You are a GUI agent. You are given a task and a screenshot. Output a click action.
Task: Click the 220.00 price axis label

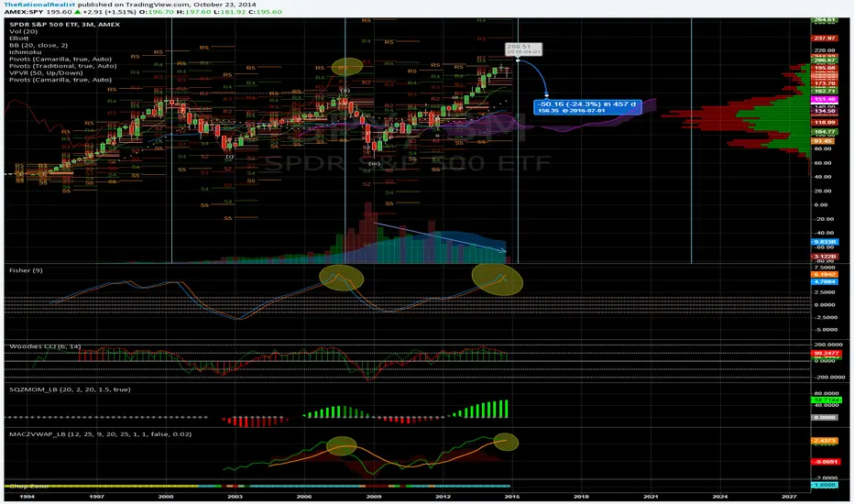click(x=825, y=50)
